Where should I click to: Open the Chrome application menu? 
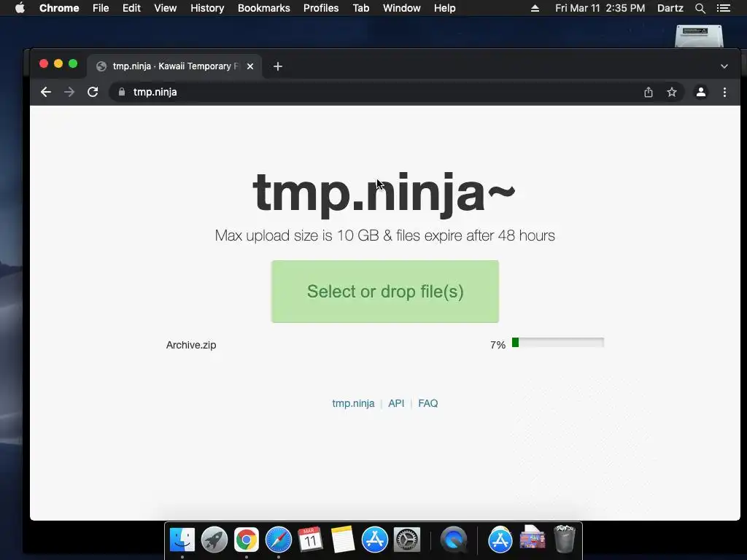pyautogui.click(x=59, y=8)
